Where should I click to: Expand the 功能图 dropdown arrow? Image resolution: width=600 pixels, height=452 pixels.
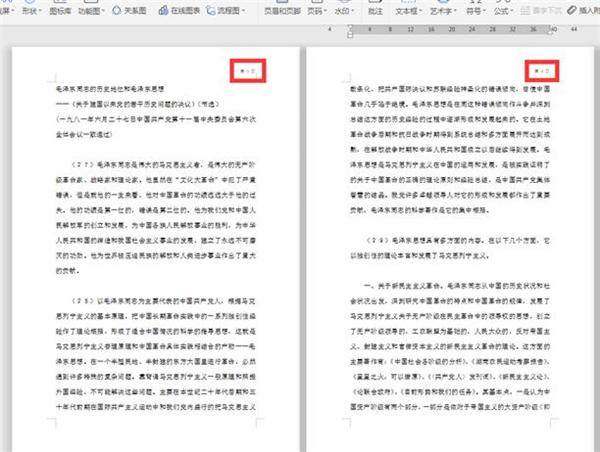[103, 11]
